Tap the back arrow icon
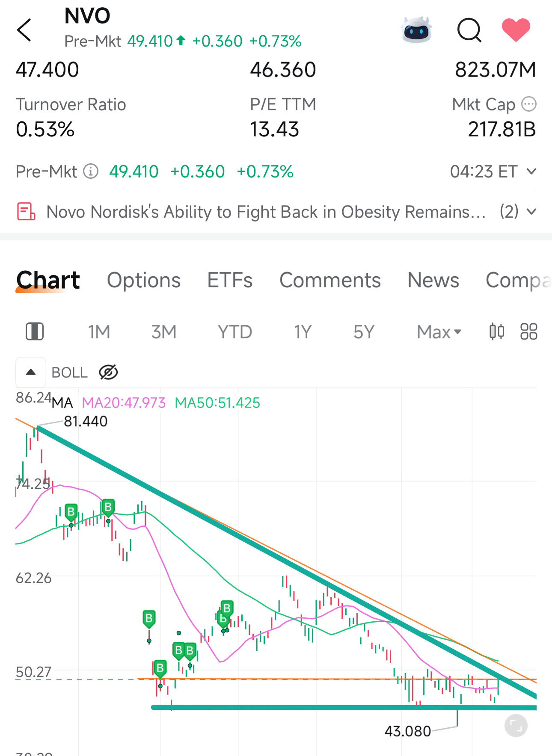 coord(24,30)
